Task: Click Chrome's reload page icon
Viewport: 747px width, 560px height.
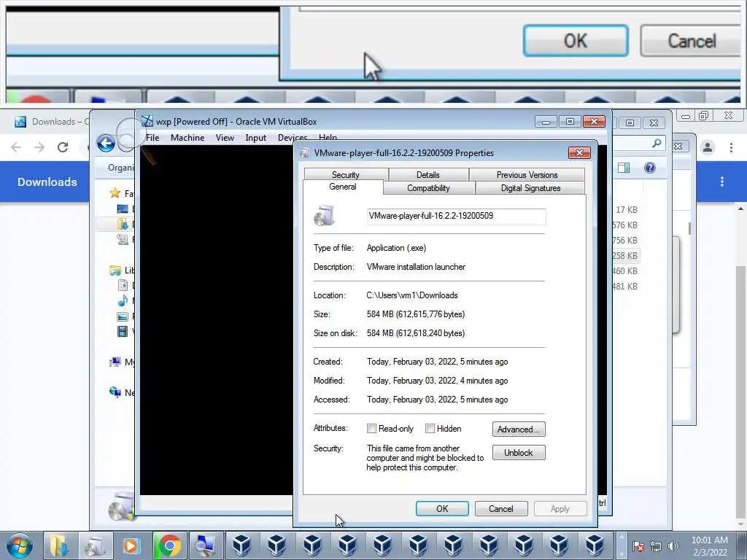Action: (63, 147)
